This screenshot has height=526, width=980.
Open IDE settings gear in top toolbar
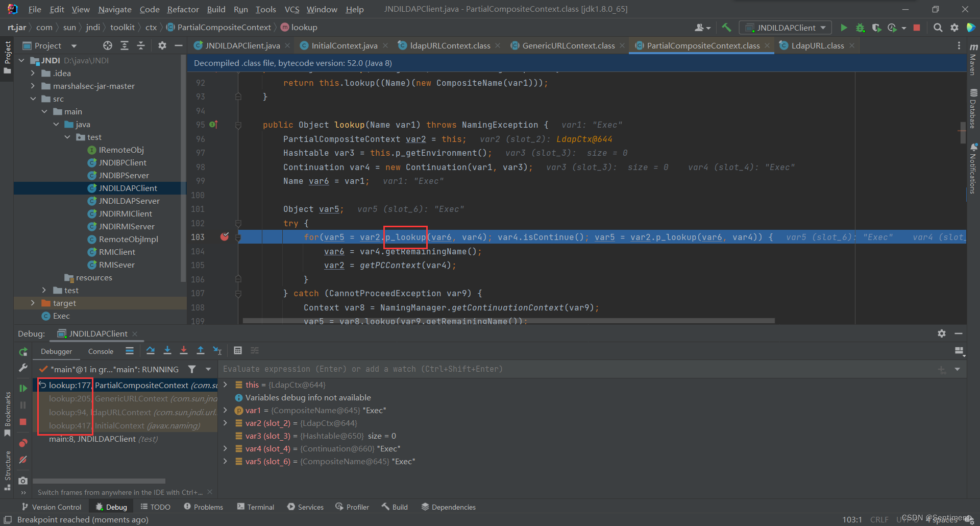point(954,28)
